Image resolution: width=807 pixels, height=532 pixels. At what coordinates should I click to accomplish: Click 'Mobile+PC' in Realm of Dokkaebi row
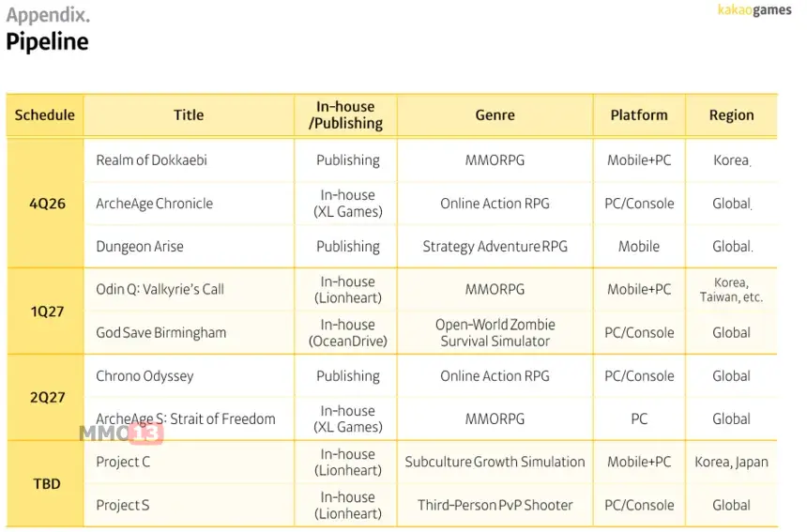tap(639, 160)
